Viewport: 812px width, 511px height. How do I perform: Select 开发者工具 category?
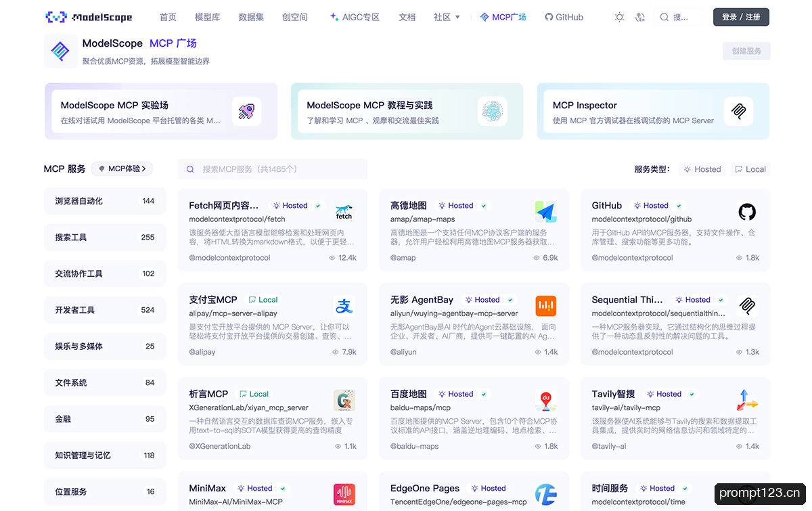coord(105,310)
